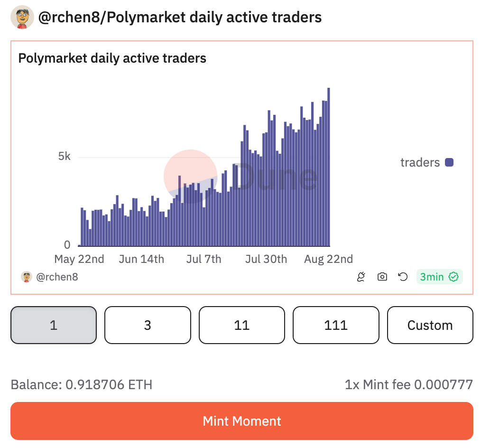Click the plug icon under the chart

(x=361, y=277)
